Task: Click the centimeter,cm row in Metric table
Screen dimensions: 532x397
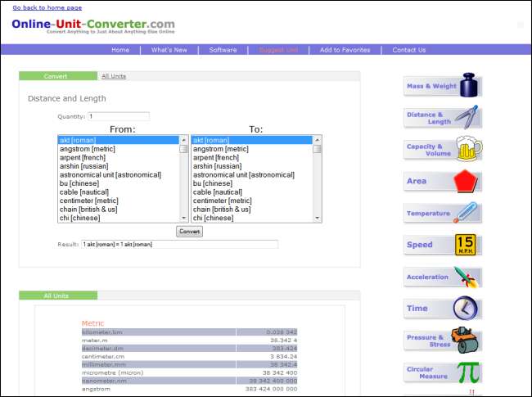Action: (189, 357)
